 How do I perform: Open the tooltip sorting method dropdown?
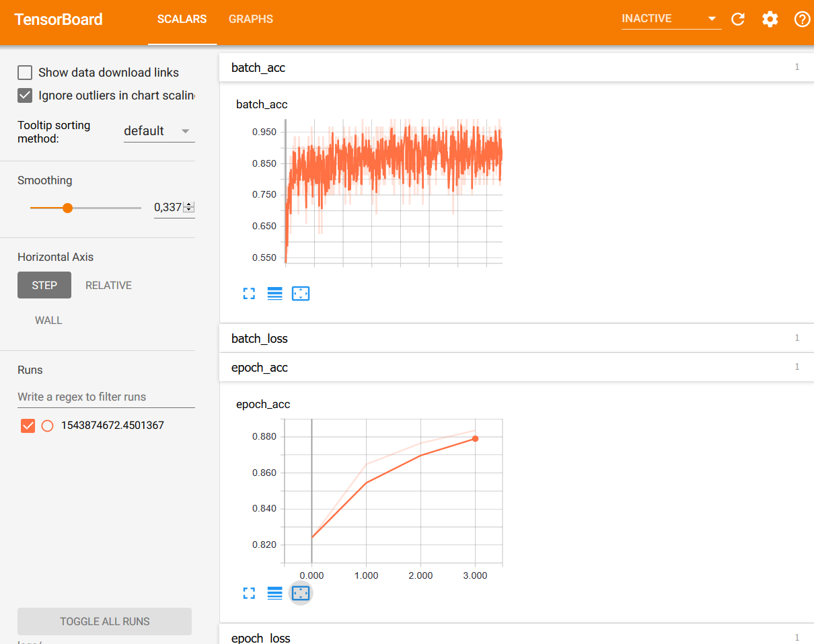(x=159, y=131)
